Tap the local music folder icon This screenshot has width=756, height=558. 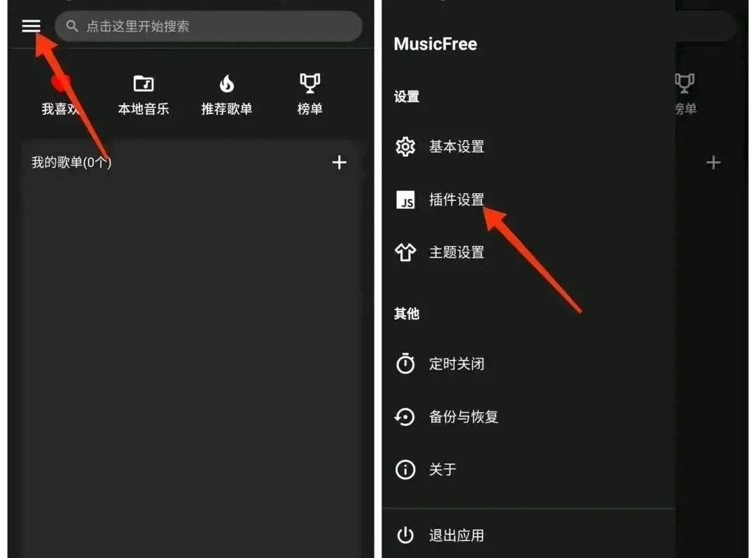(x=143, y=84)
